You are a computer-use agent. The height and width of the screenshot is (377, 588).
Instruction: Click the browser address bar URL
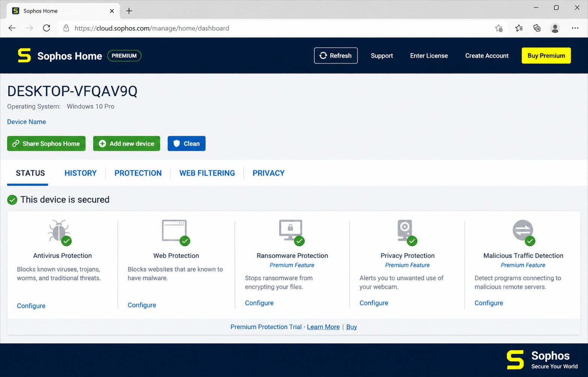[x=152, y=28]
